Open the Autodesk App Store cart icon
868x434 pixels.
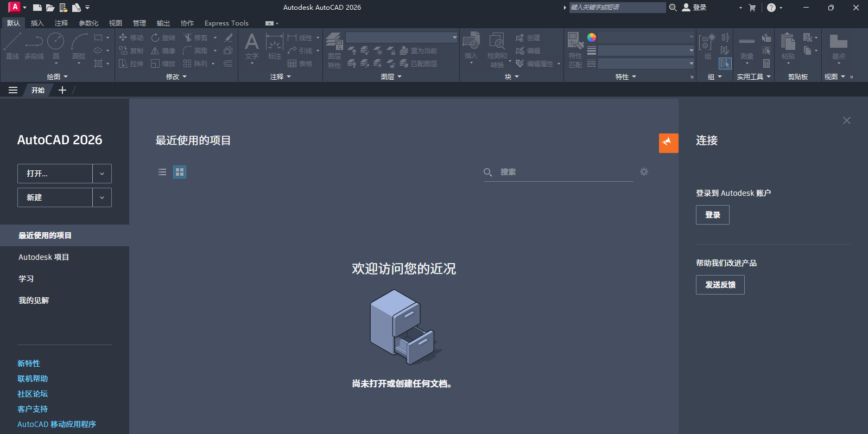[752, 8]
